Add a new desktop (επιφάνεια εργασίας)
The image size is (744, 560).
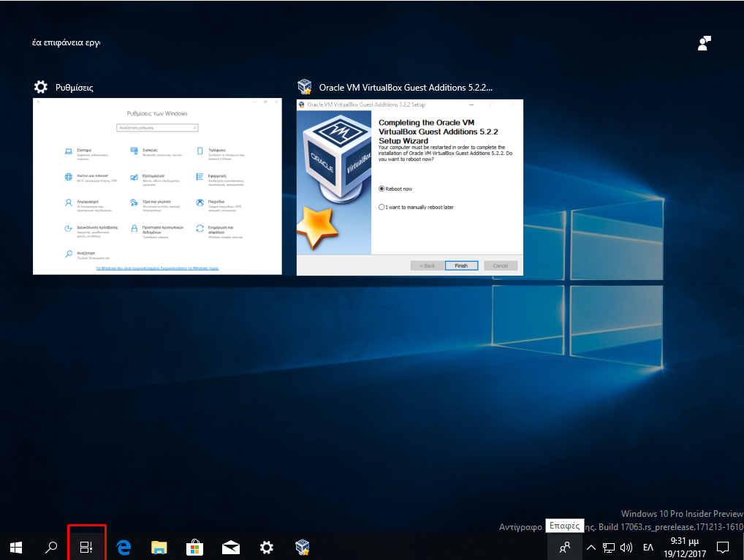[66, 42]
